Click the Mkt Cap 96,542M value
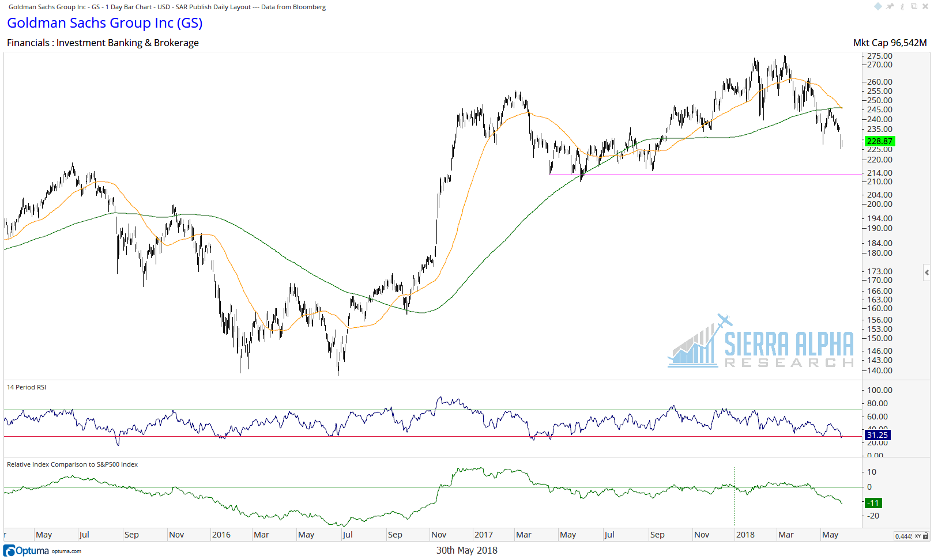The height and width of the screenshot is (560, 934). [890, 43]
